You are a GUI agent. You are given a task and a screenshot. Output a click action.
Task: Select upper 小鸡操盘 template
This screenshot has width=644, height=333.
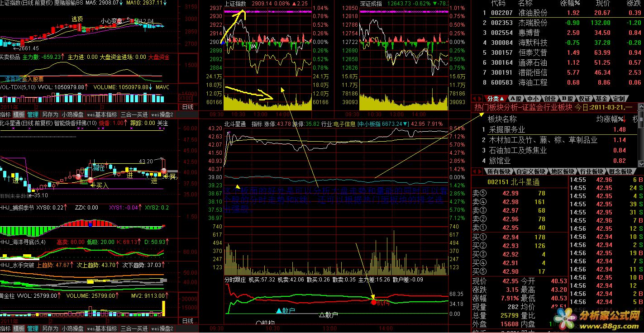[72, 114]
